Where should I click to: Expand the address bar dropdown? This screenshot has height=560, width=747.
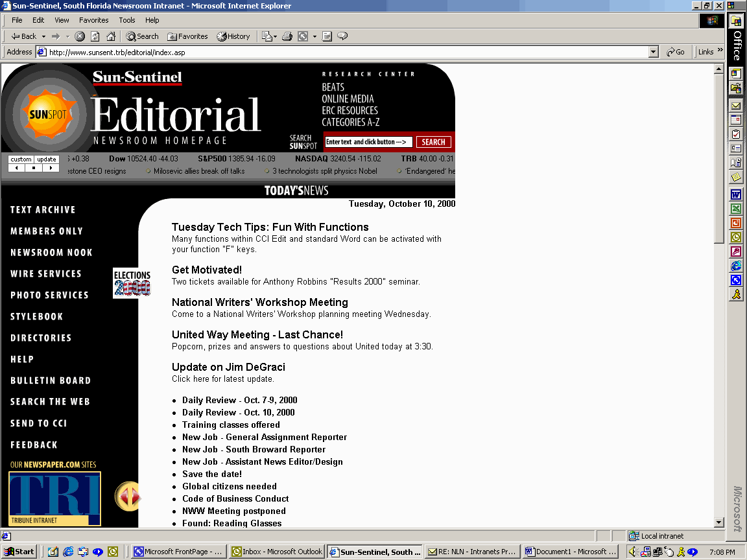(654, 52)
